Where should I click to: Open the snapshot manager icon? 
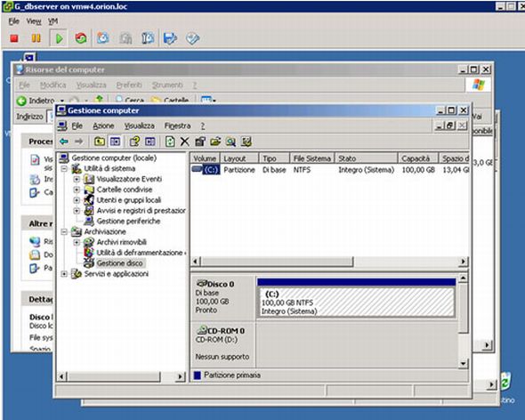(148, 38)
